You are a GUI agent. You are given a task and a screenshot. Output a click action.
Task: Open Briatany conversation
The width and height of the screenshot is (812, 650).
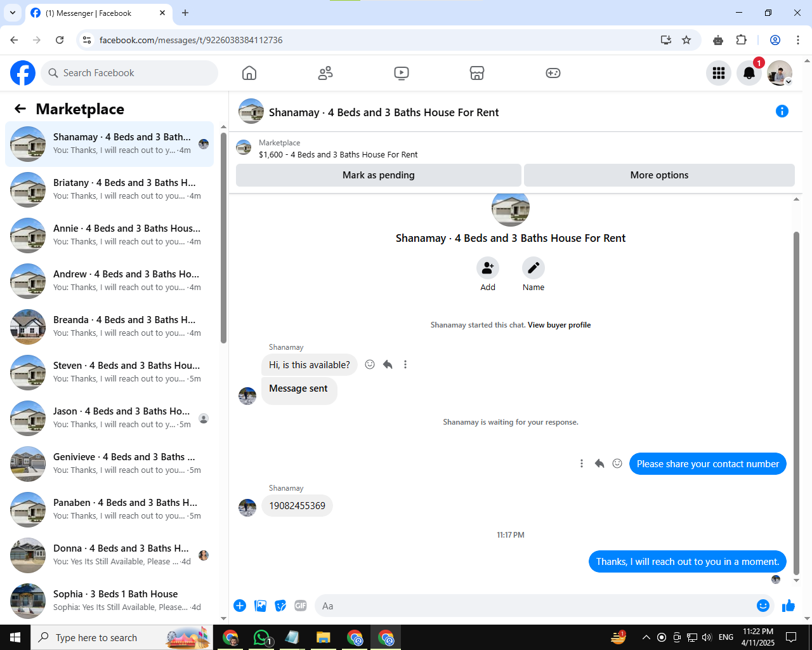[x=110, y=190]
